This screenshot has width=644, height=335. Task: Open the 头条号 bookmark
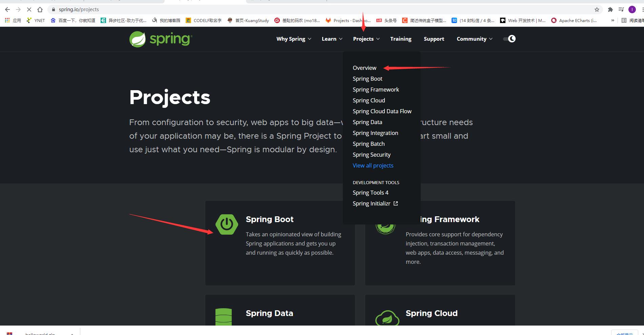click(386, 20)
